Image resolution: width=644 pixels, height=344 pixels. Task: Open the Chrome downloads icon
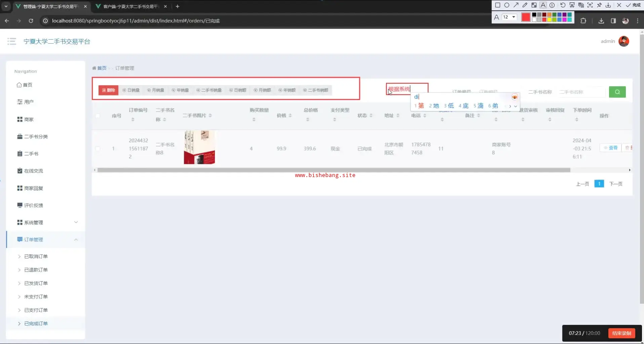click(x=601, y=21)
